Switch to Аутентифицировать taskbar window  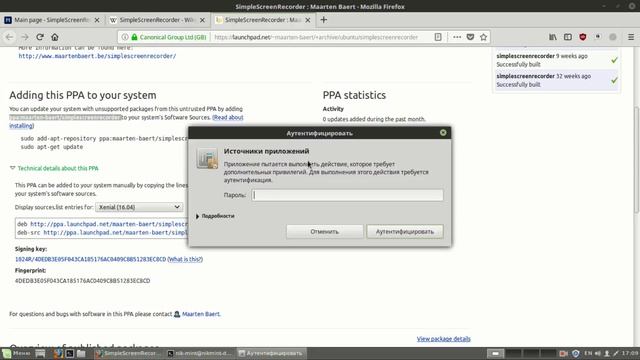pos(272,353)
